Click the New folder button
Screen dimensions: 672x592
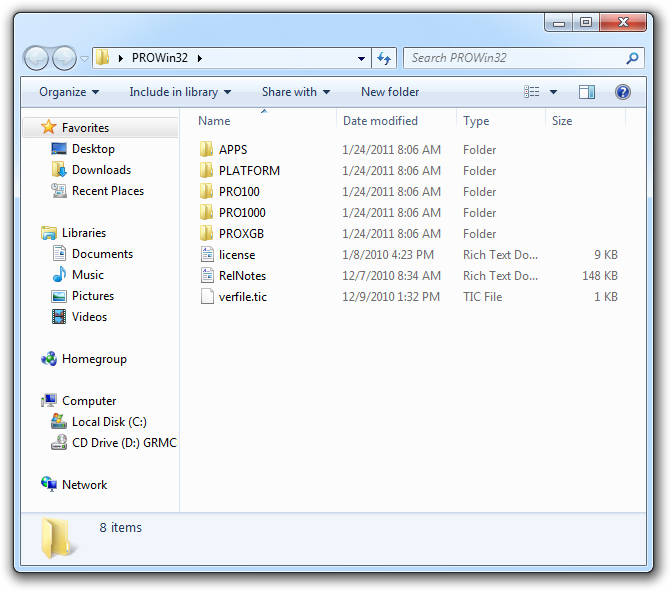(390, 92)
